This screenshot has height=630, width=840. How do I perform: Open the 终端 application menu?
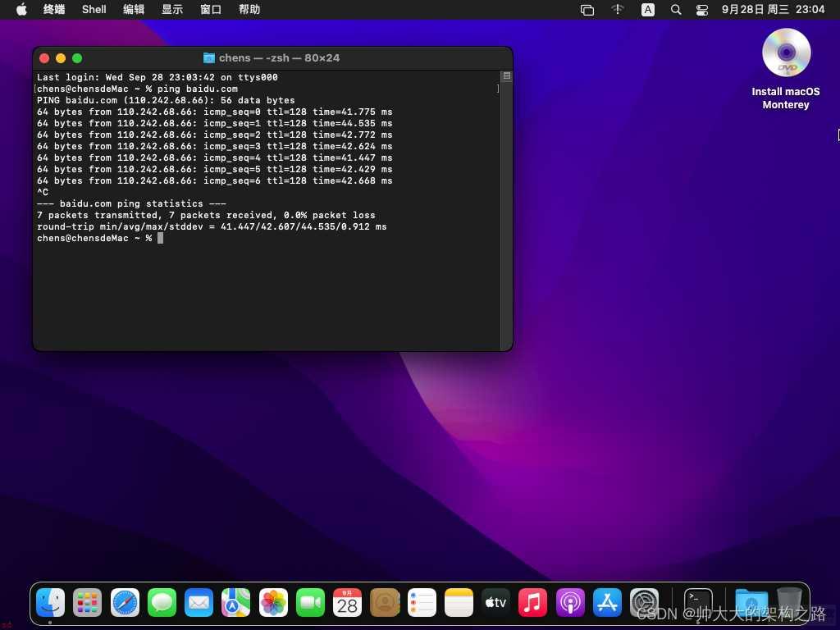click(53, 9)
